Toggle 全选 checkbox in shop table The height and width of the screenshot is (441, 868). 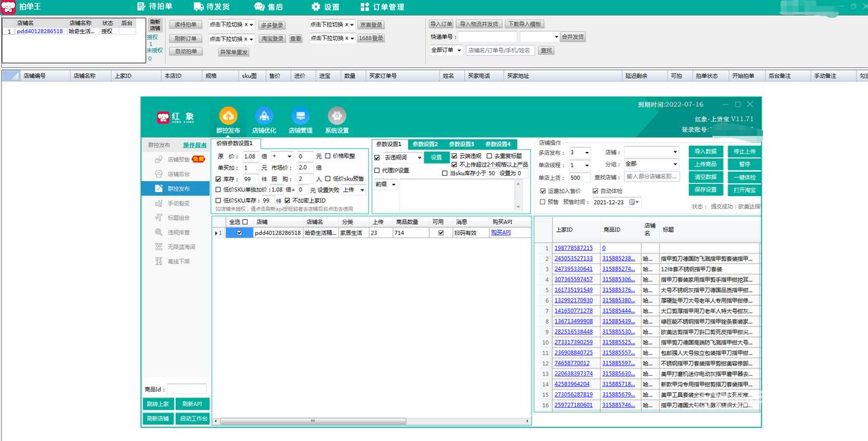(x=245, y=222)
